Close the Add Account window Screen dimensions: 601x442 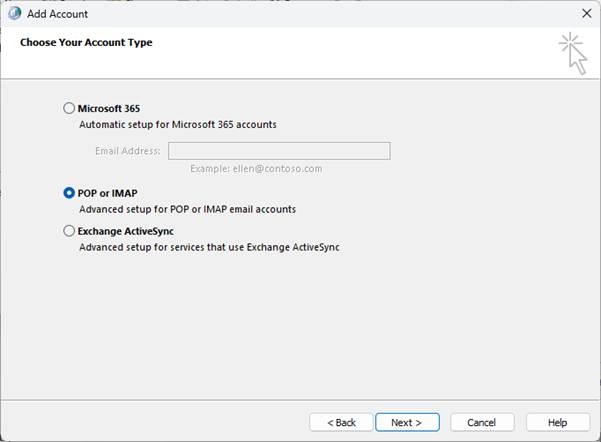click(586, 13)
